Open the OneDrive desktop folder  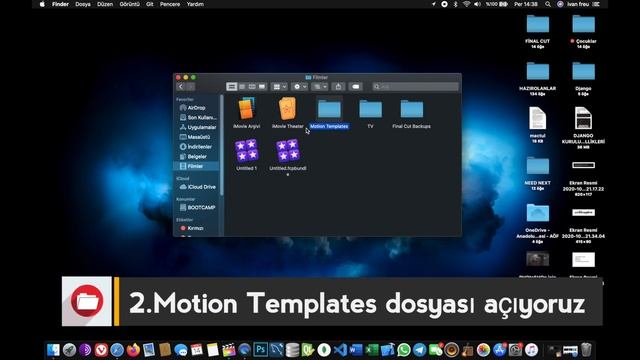[x=538, y=213]
